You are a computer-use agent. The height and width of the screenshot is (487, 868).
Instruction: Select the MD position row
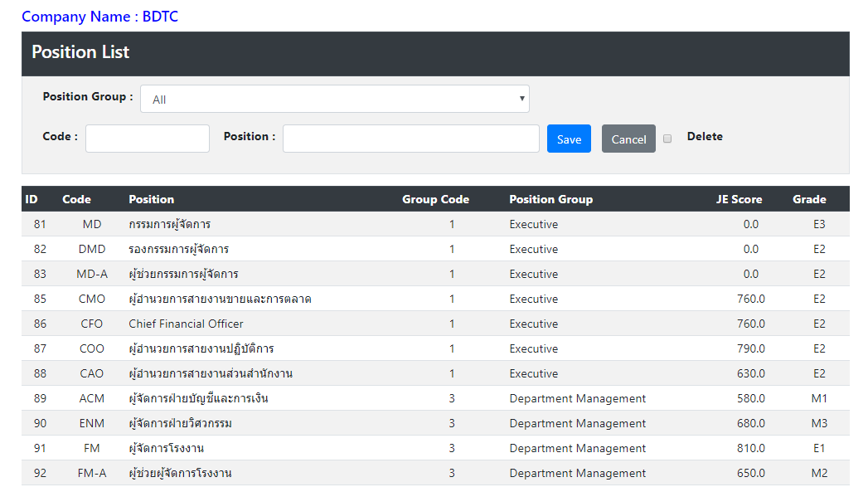(435, 224)
